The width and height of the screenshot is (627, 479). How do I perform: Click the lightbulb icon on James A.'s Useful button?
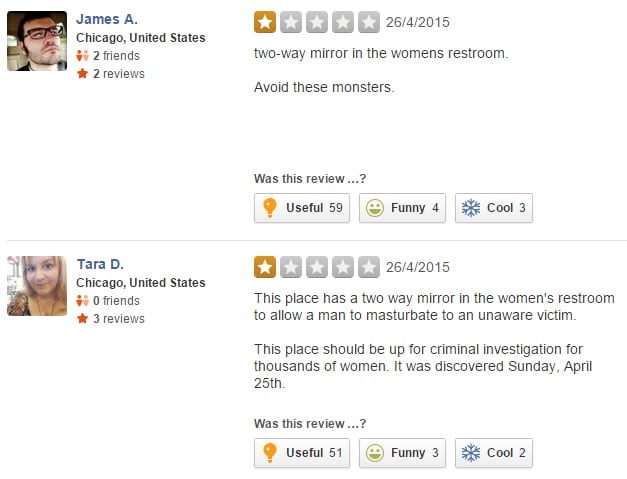(270, 208)
